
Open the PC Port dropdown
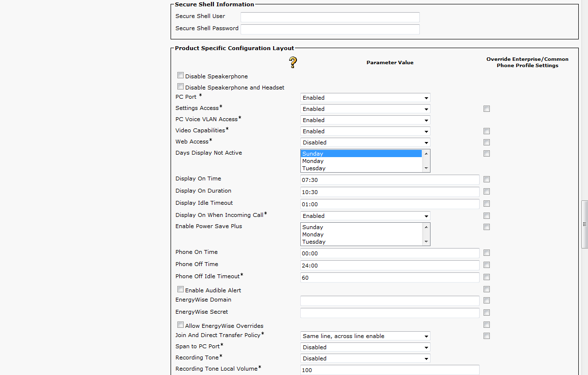pos(365,98)
